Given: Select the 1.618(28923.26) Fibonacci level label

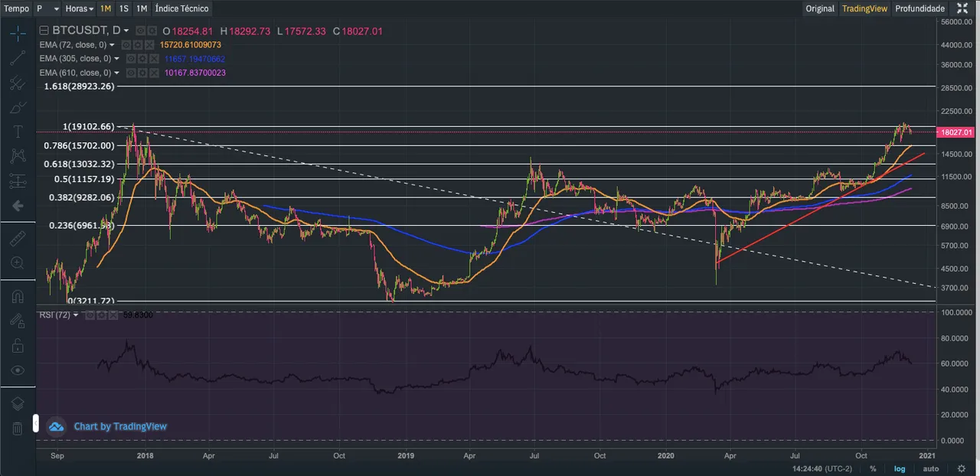Looking at the screenshot, I should pos(80,86).
